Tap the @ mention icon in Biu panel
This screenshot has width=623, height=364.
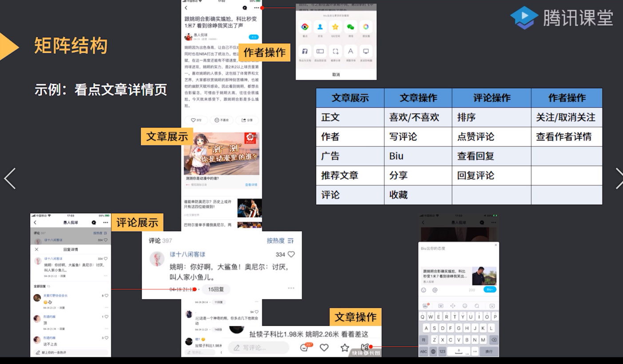click(435, 290)
